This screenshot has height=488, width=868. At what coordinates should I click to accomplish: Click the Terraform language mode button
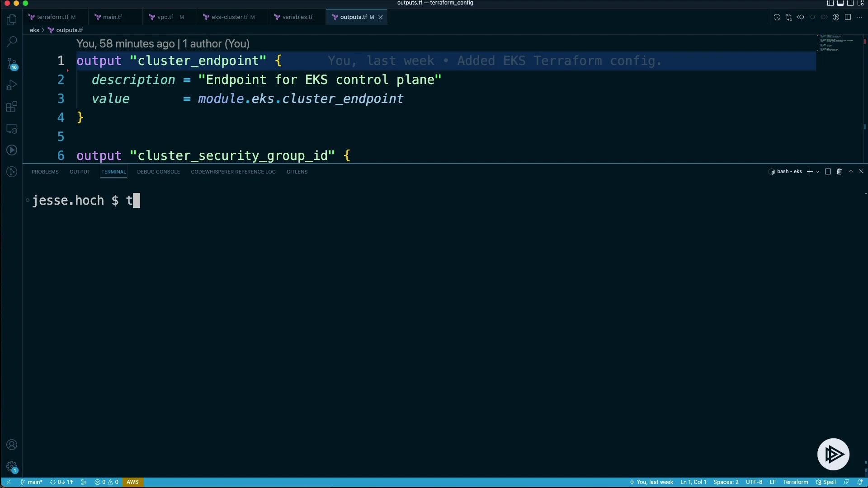(x=795, y=482)
